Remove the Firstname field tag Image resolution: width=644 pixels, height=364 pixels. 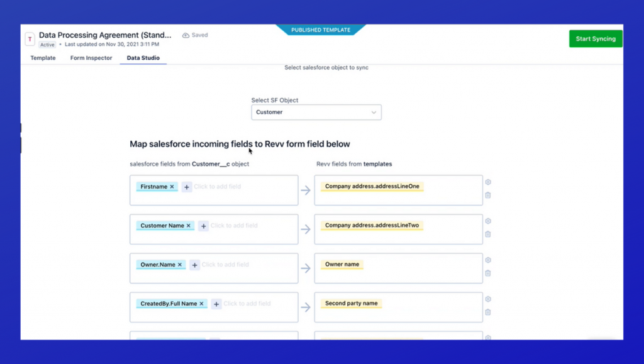pos(172,187)
